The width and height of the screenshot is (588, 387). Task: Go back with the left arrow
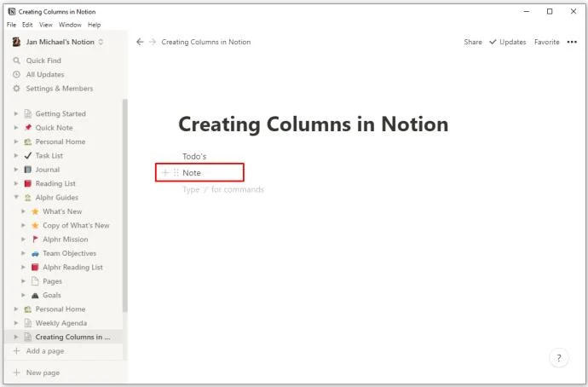click(140, 42)
